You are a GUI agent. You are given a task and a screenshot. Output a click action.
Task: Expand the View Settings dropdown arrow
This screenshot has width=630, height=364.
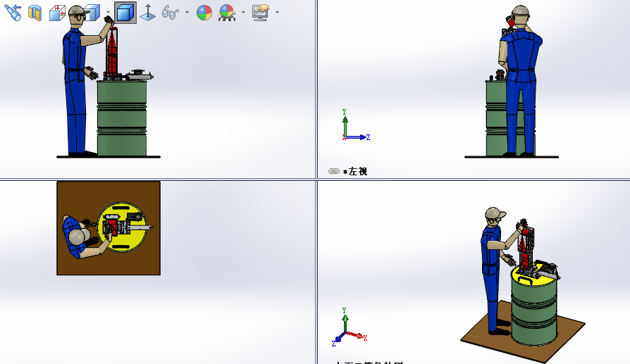click(277, 13)
